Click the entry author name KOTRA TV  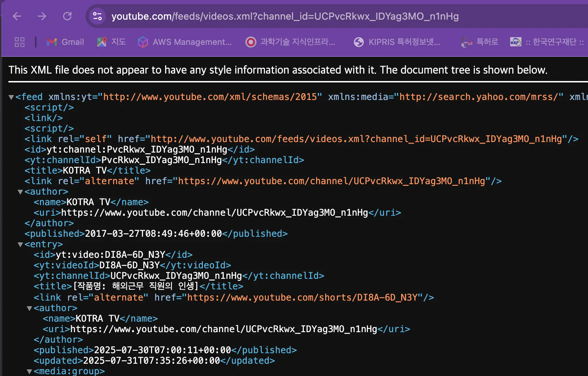click(x=98, y=318)
